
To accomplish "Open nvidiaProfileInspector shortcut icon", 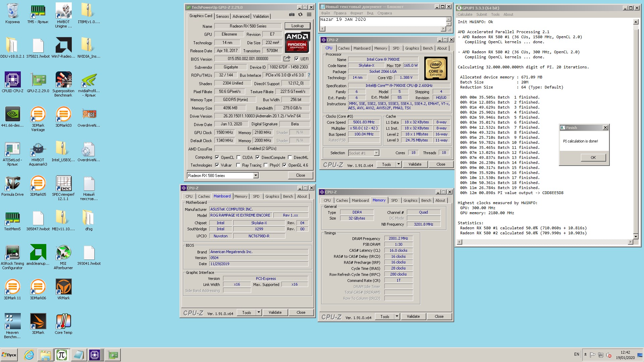I will [x=89, y=84].
